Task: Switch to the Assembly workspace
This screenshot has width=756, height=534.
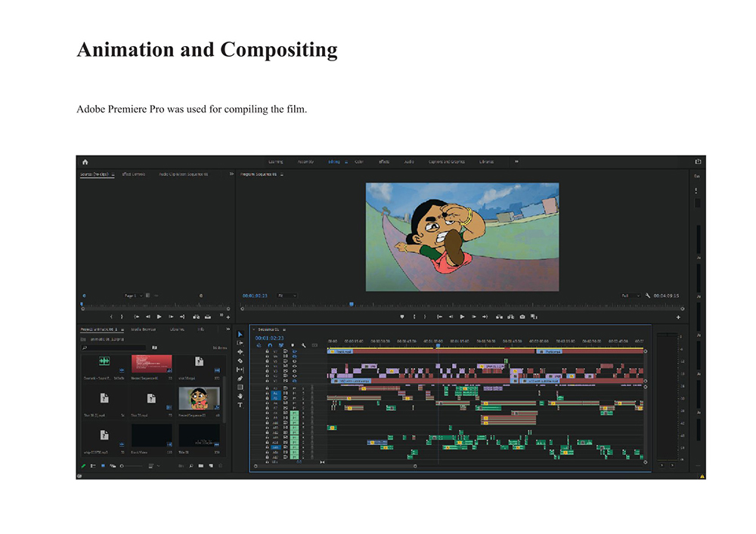Action: pos(305,162)
